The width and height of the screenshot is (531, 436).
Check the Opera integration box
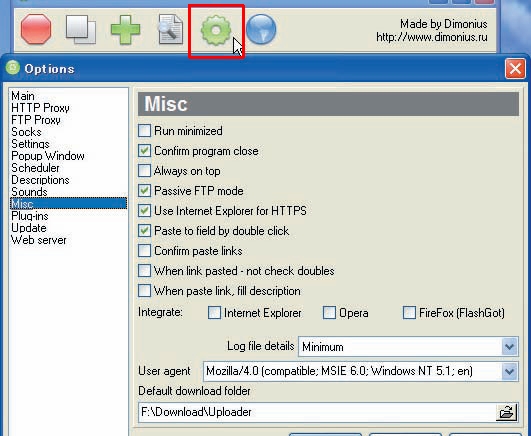[329, 312]
